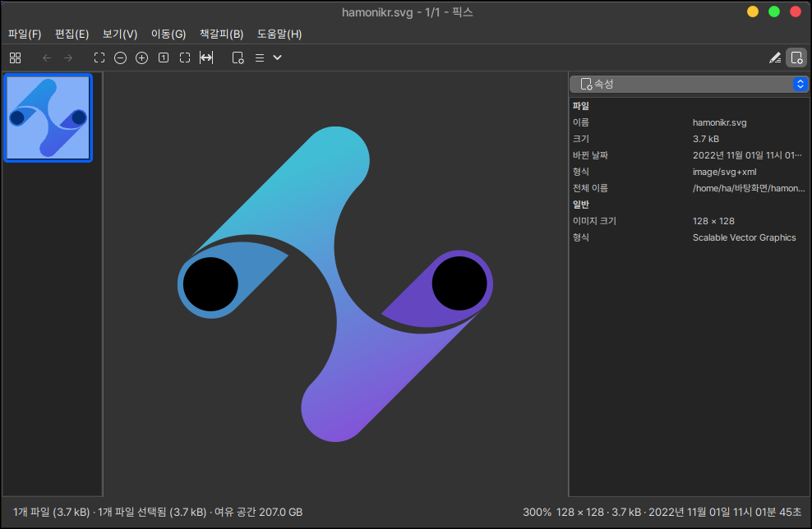
Task: Select the hamonikr.svg thumbnail in the filmstrip
Action: [48, 118]
